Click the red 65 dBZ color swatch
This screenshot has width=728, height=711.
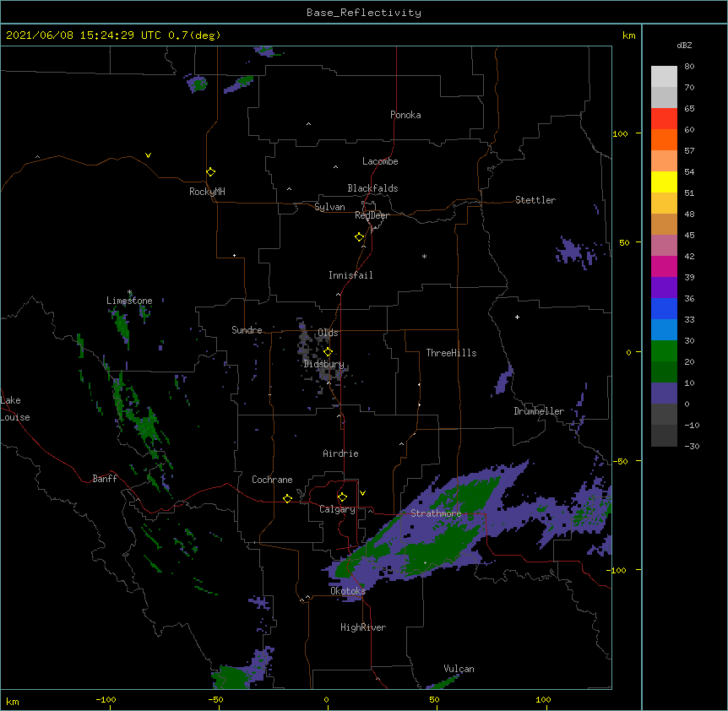pos(664,118)
